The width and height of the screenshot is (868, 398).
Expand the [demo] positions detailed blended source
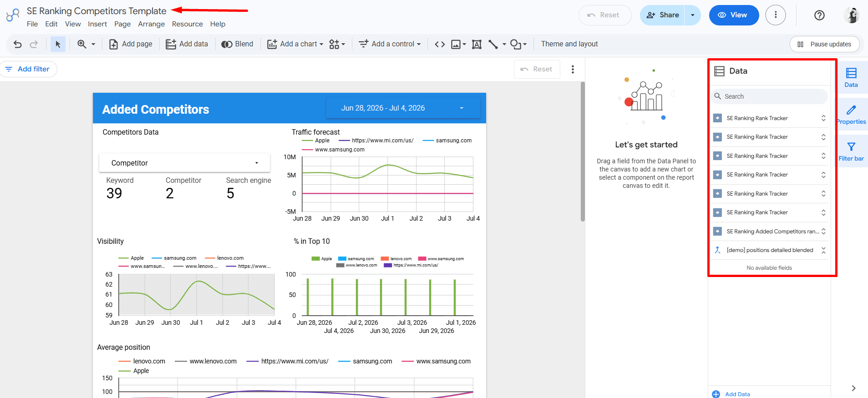point(823,250)
